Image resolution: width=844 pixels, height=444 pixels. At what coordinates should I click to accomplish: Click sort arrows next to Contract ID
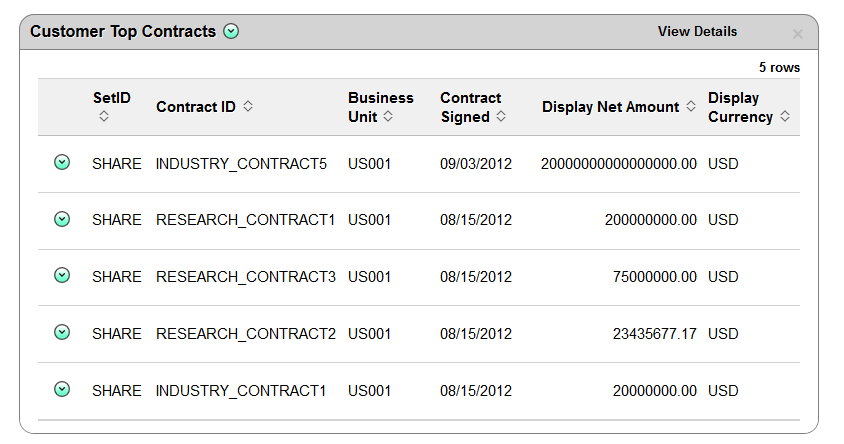(248, 107)
